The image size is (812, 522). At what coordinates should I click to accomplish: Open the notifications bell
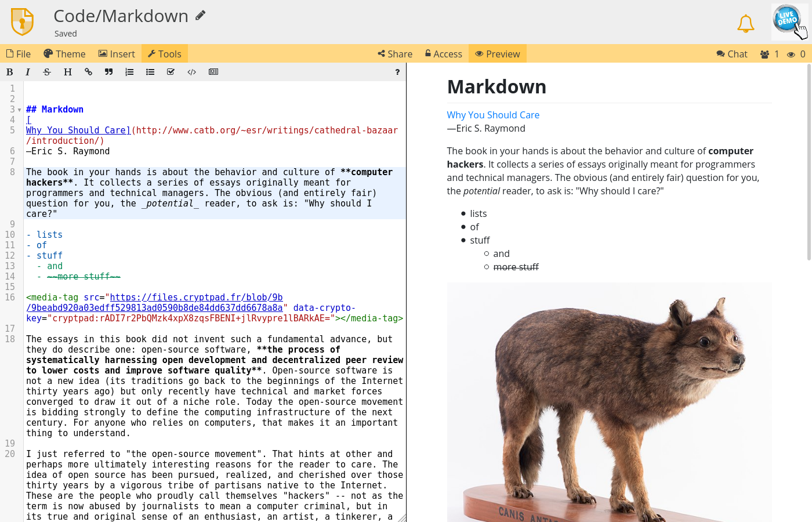pyautogui.click(x=745, y=23)
